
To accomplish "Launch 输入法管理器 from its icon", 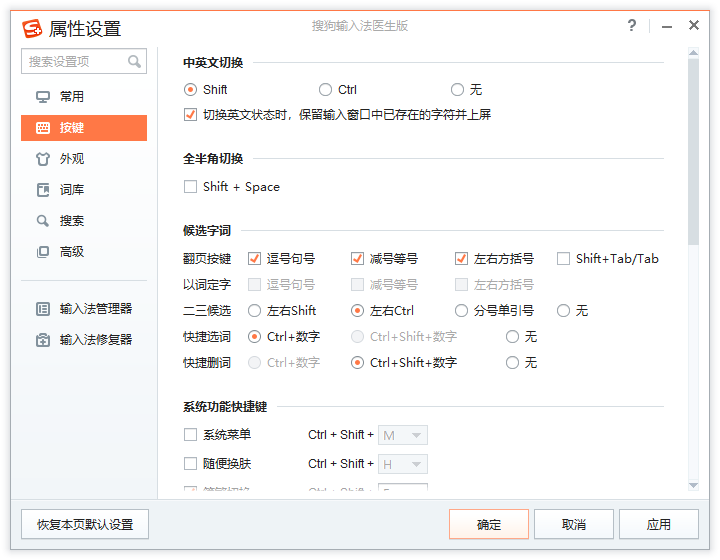I will (43, 309).
